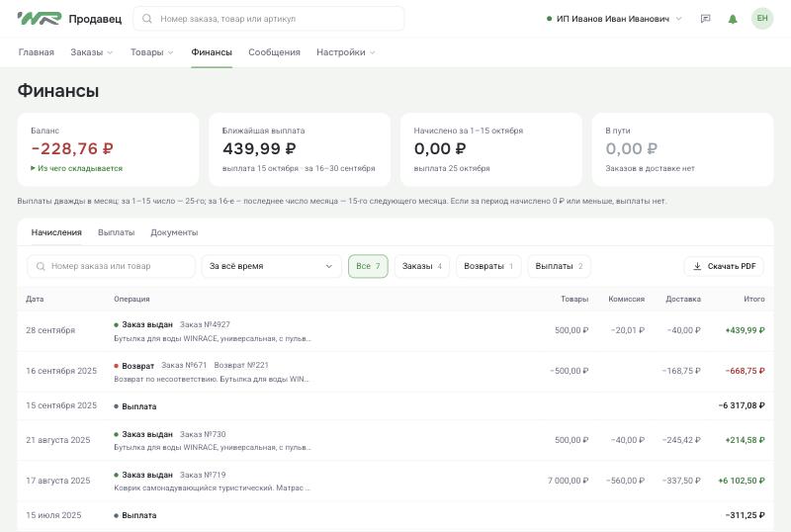Click the magnifier icon in table search field
The height and width of the screenshot is (532, 791).
point(41,266)
